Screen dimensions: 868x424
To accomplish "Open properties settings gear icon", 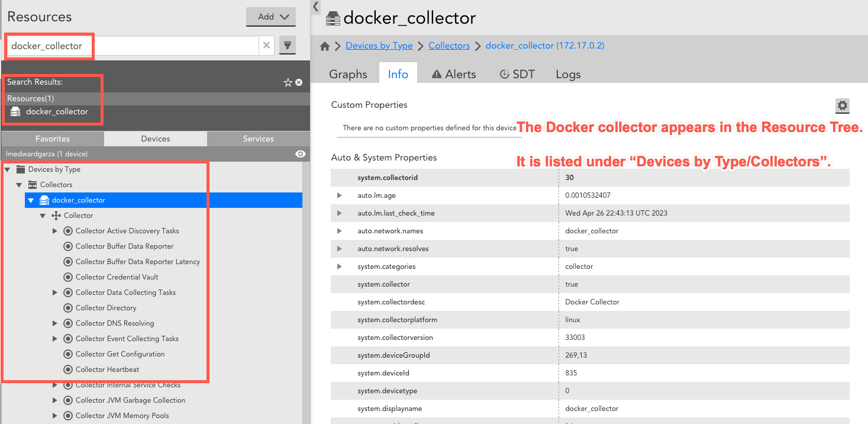I will (x=842, y=106).
